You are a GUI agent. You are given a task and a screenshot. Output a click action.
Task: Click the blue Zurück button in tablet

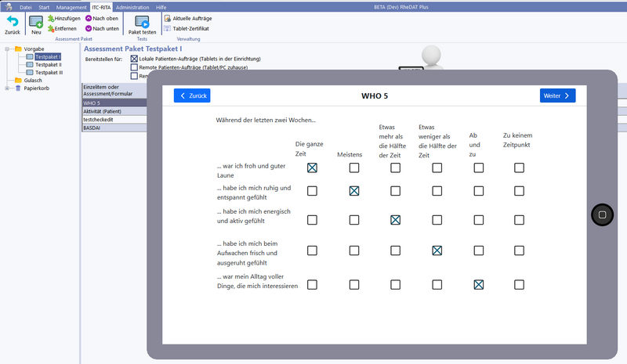click(x=192, y=96)
